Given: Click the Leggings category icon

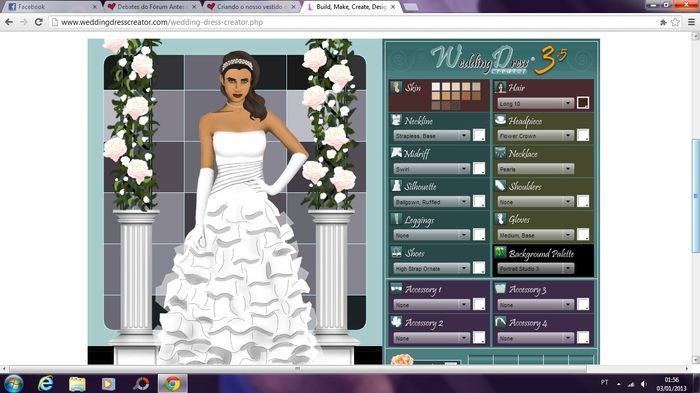Looking at the screenshot, I should (x=396, y=219).
